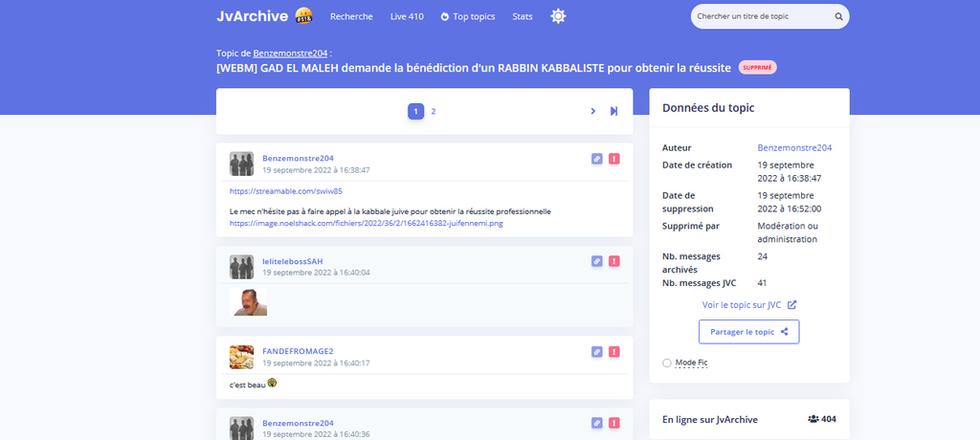
Task: Copy permalink of Benzemonstre204's first message
Action: coord(597,159)
